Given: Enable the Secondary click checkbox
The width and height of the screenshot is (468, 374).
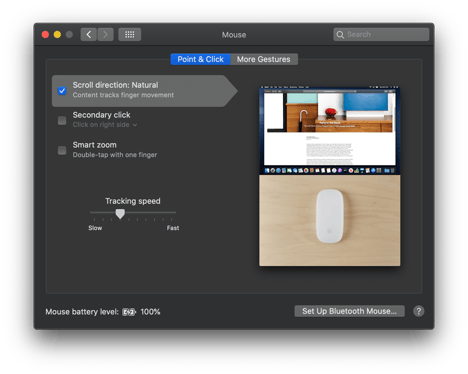Looking at the screenshot, I should (62, 120).
